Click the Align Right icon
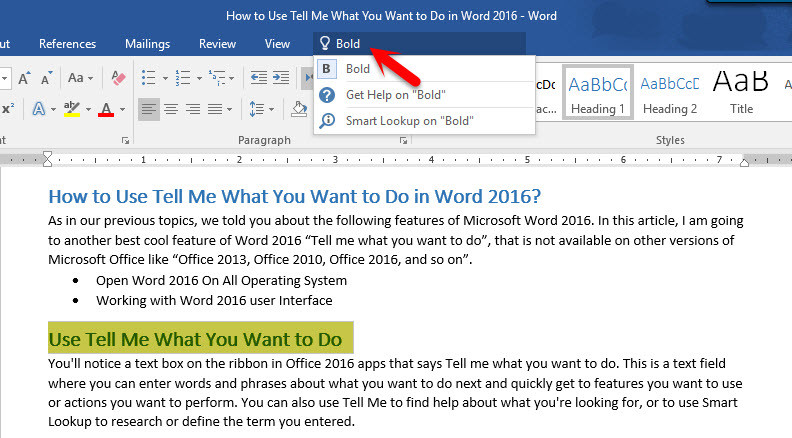The image size is (792, 438). (x=193, y=109)
